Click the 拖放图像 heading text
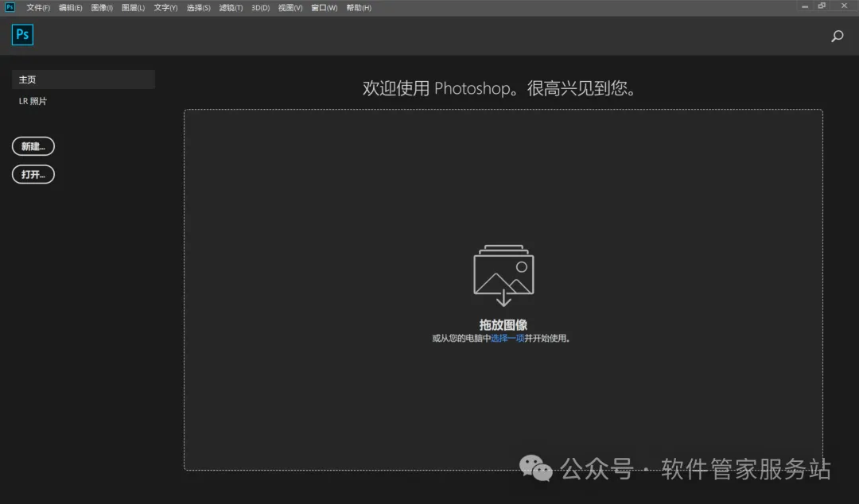 click(x=503, y=324)
